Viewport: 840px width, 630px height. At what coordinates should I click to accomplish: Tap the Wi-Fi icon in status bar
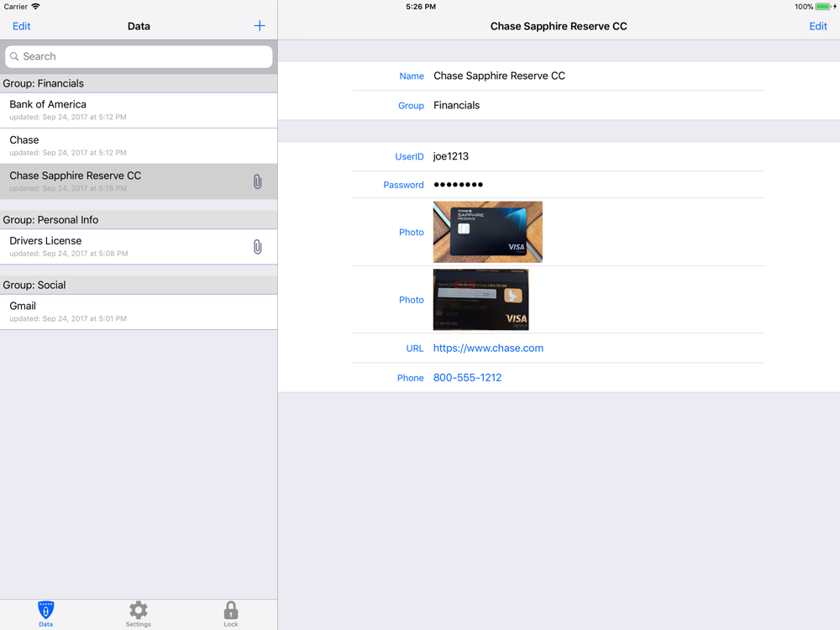[35, 7]
